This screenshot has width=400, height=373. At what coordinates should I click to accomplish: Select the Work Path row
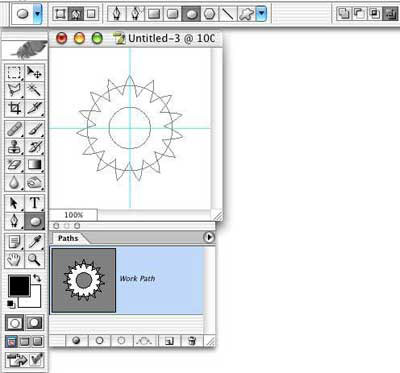(x=127, y=280)
